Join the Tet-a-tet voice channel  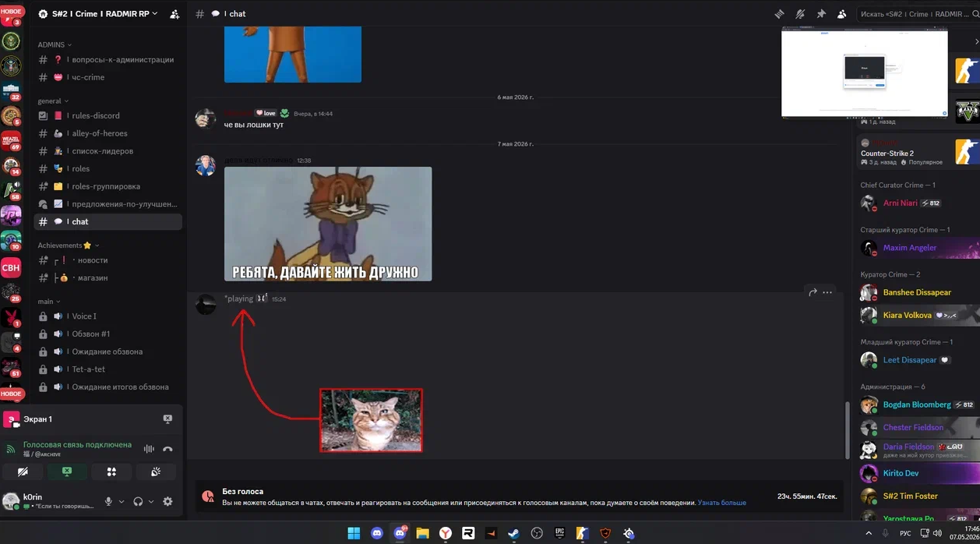point(108,369)
